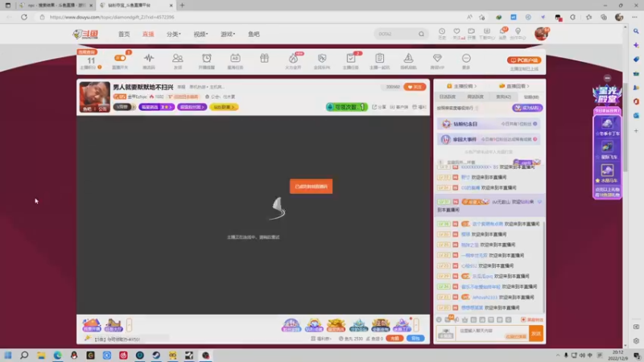Click the 星际飞车 item in the floating widget
Image resolution: width=644 pixels, height=362 pixels.
(608, 150)
